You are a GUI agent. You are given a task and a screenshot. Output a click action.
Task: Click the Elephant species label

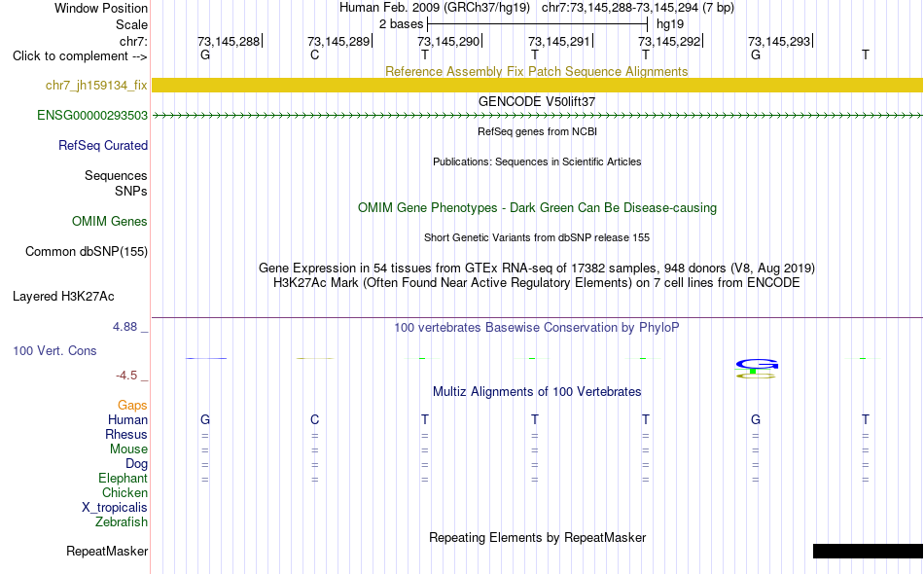click(123, 478)
